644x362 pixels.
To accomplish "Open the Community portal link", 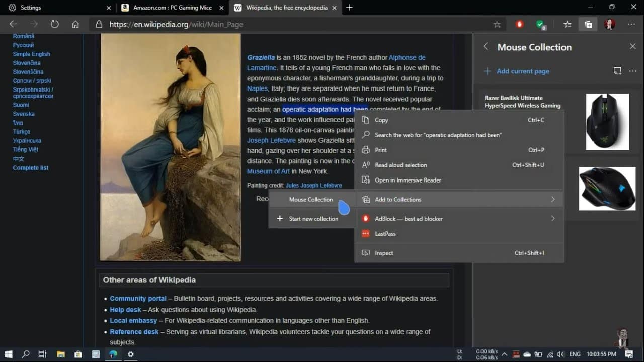I will tap(138, 299).
